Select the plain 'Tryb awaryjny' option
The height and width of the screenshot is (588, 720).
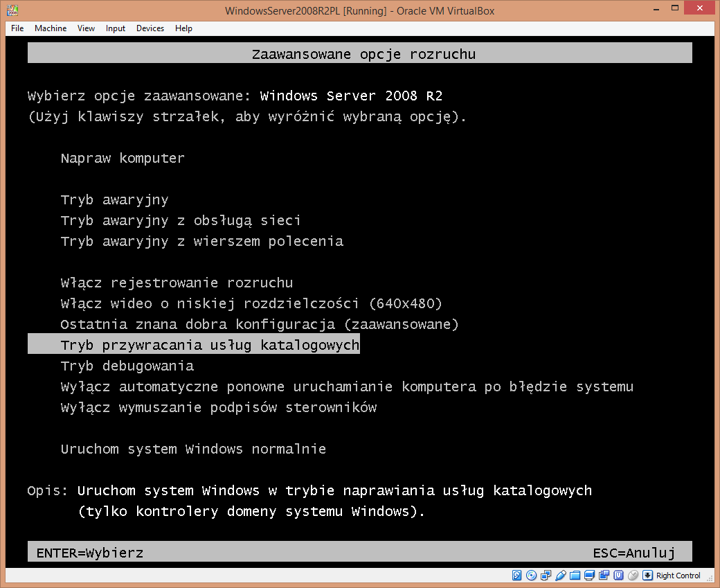pyautogui.click(x=115, y=200)
